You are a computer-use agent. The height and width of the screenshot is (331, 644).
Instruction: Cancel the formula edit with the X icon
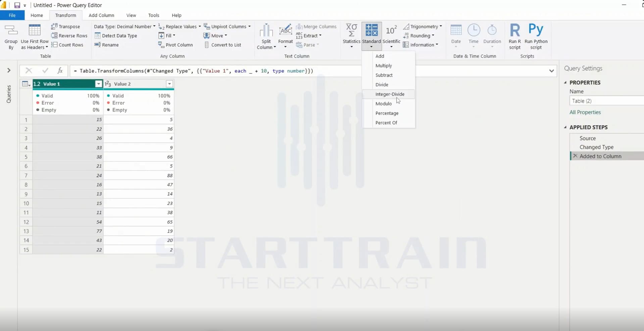pyautogui.click(x=29, y=70)
